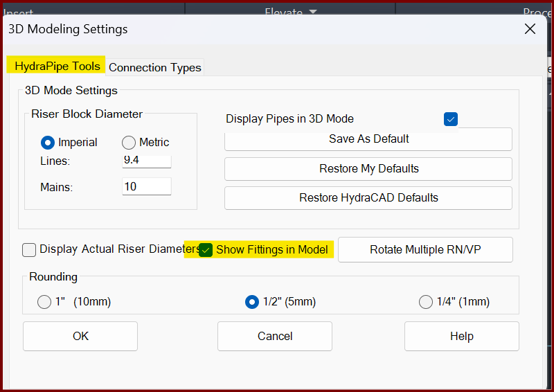Choose 1" (10mm) rounding option
This screenshot has width=554, height=392.
coord(44,302)
